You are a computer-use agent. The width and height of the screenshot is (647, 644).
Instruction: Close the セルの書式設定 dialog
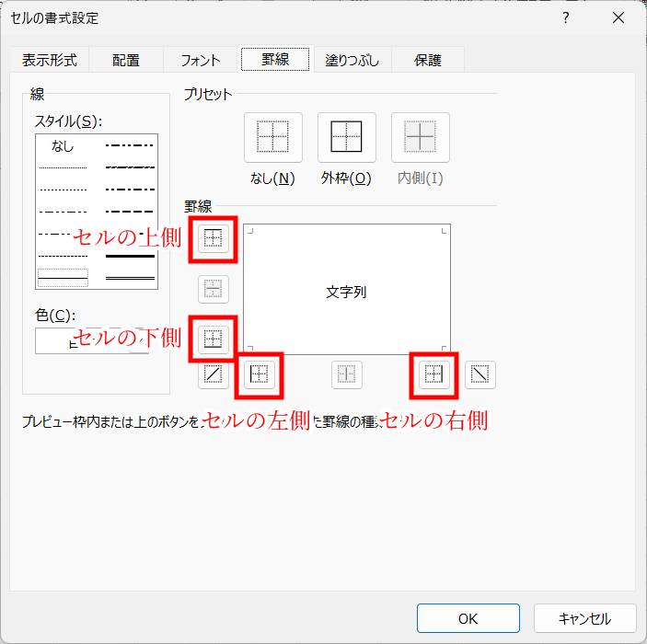click(x=618, y=17)
